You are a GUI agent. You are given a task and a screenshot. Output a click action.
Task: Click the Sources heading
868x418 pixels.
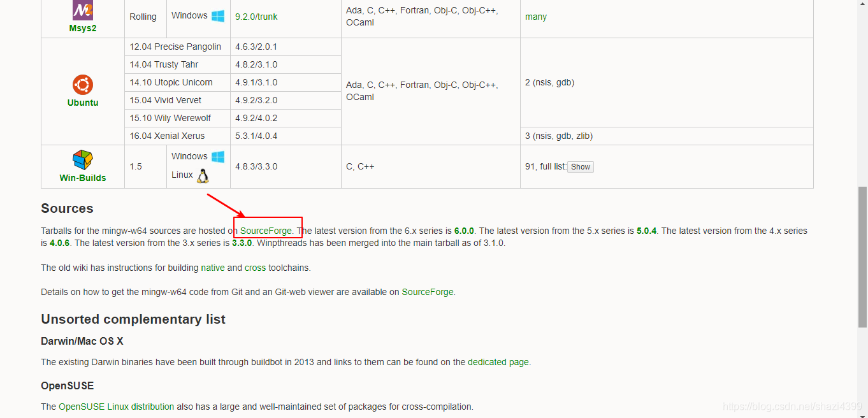(67, 208)
